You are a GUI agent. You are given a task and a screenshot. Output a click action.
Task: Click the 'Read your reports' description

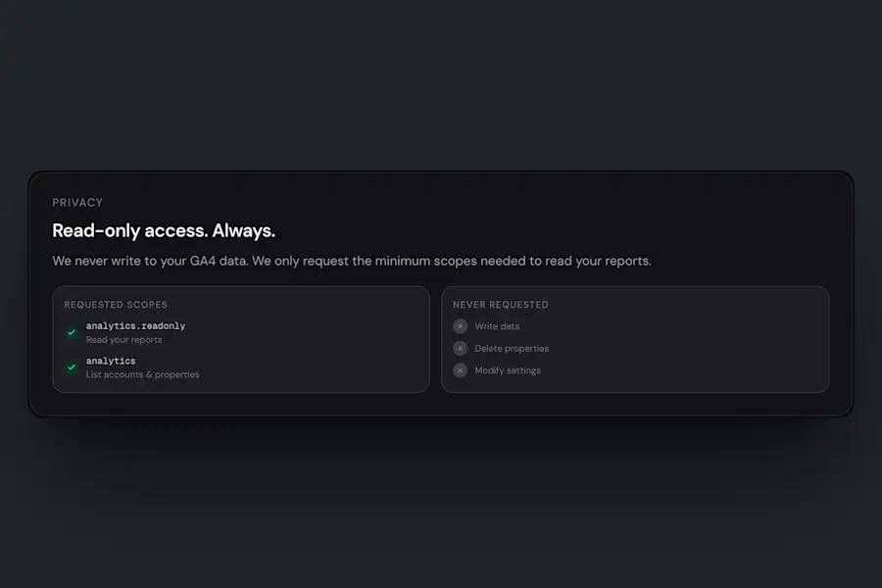[123, 340]
